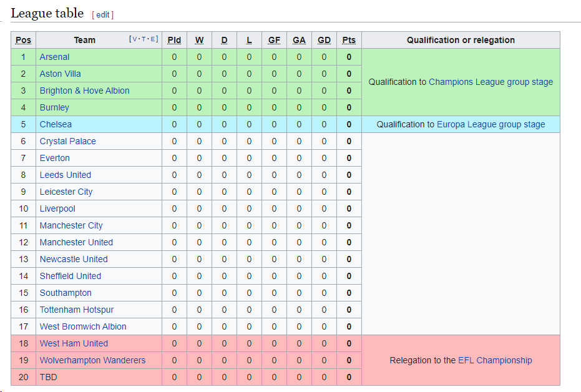Select the Wolverhampton Wanderers link
This screenshot has height=392, width=581.
[92, 360]
